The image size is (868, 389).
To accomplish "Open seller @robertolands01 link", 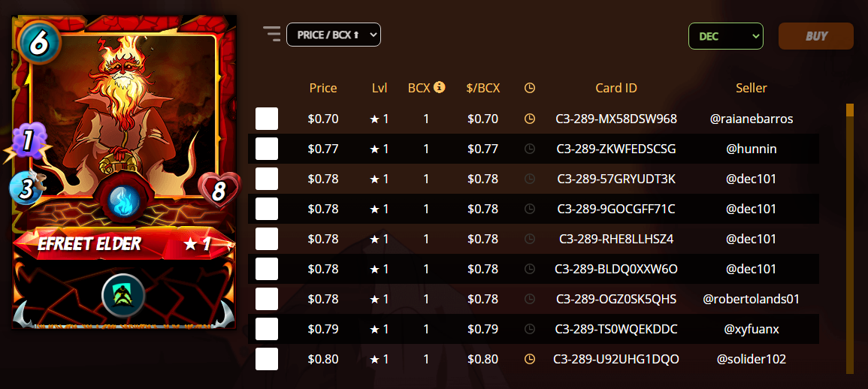I will tap(752, 299).
